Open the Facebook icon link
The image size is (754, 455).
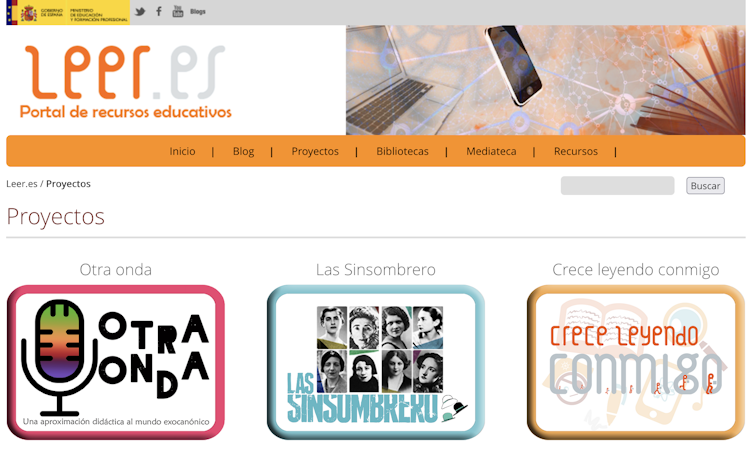pyautogui.click(x=159, y=12)
